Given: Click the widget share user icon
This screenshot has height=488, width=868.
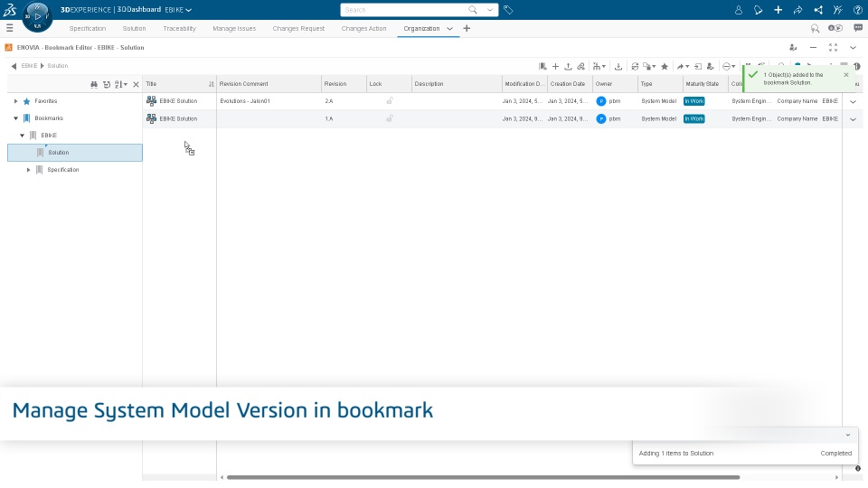Looking at the screenshot, I should [x=793, y=48].
